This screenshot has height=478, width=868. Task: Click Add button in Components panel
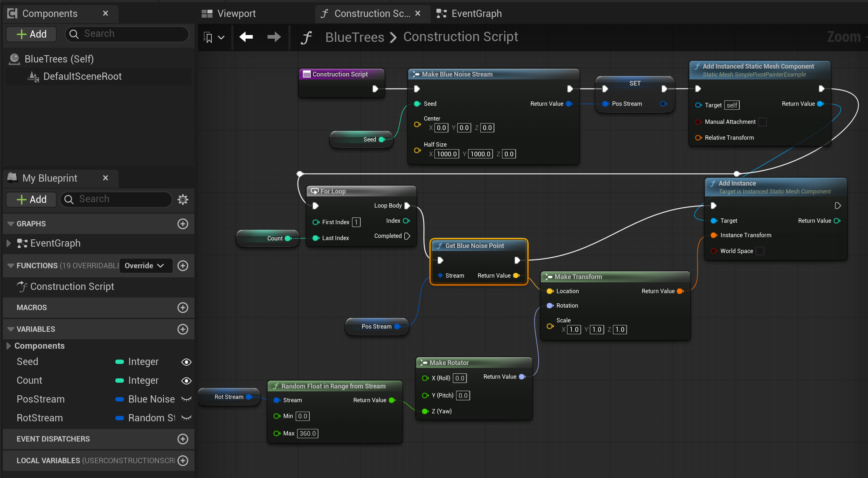(x=31, y=34)
